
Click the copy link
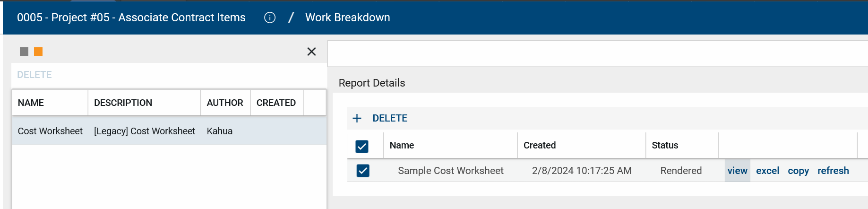click(x=798, y=171)
